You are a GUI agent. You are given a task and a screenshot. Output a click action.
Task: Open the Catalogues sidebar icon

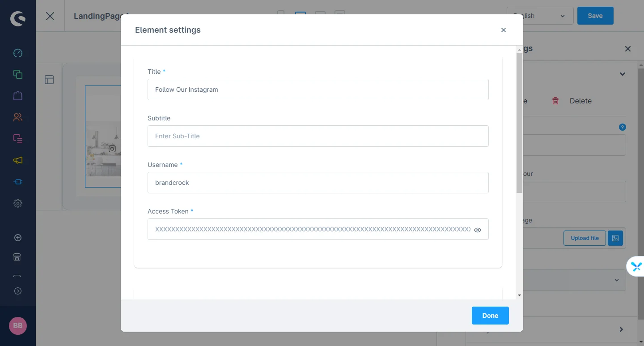pyautogui.click(x=18, y=74)
